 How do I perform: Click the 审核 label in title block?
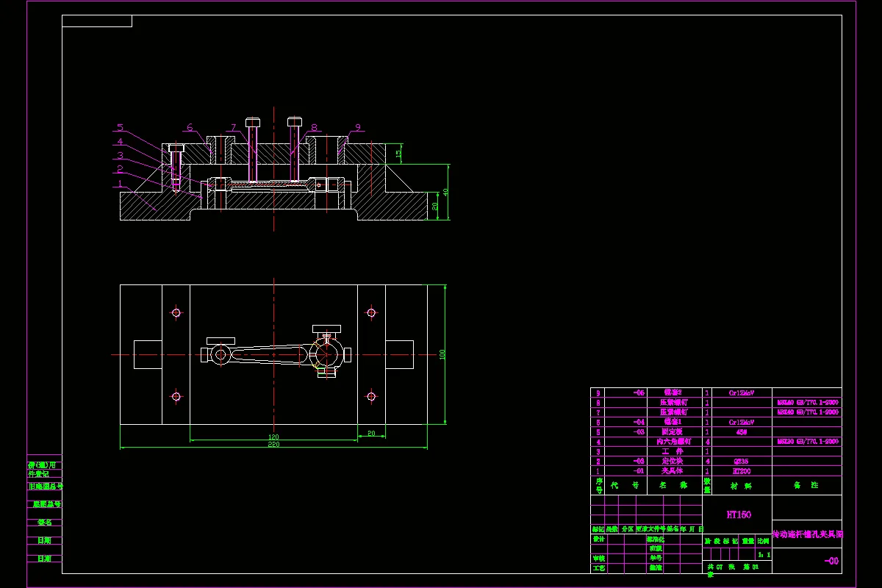click(599, 559)
